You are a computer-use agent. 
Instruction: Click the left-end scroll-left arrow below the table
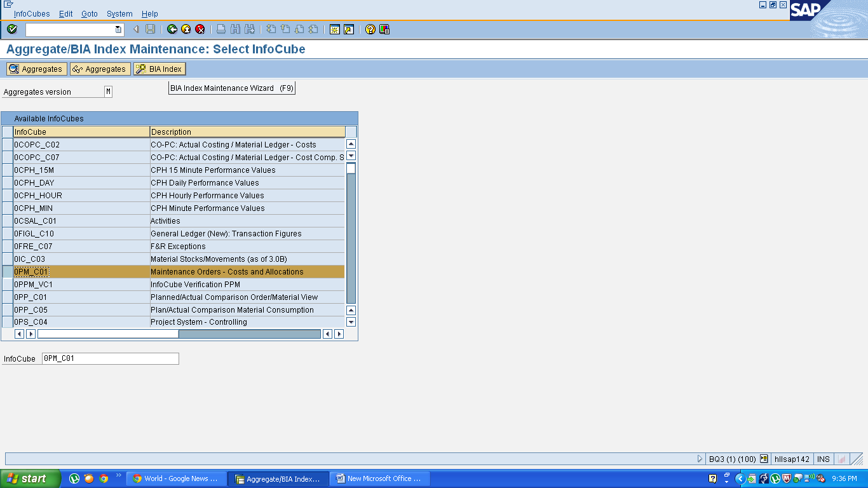click(19, 334)
